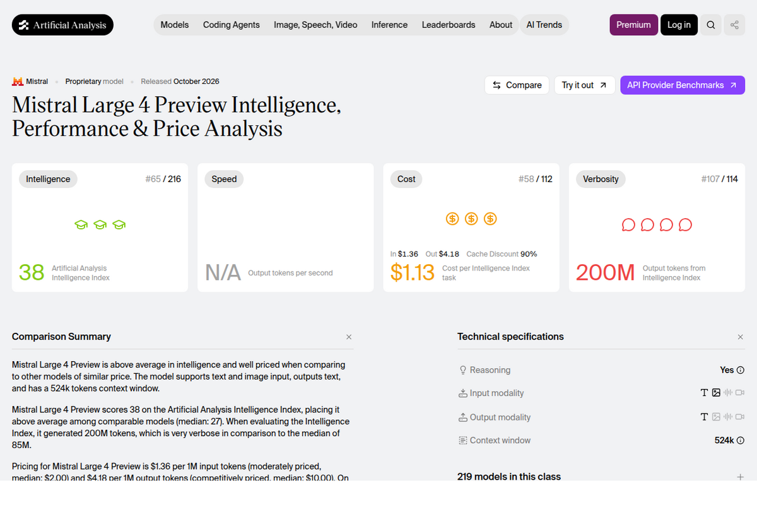Close the Technical specifications panel
Viewport: 757px width, 532px height.
pyautogui.click(x=741, y=337)
